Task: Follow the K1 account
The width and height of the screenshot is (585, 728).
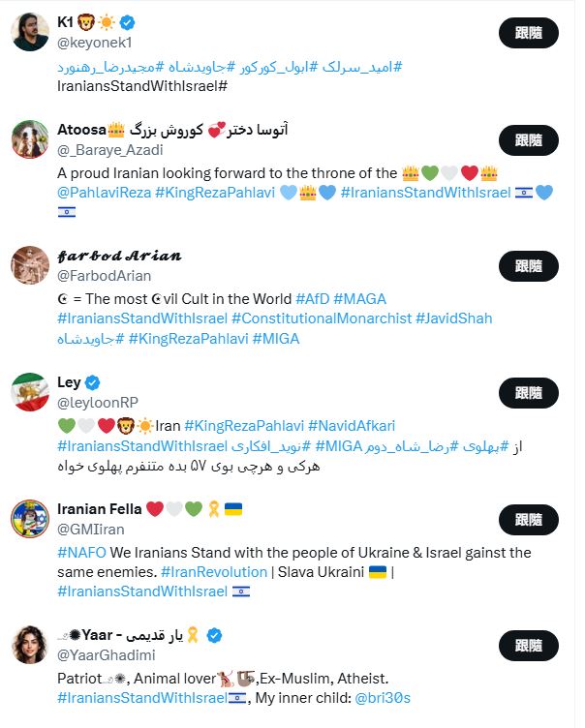Action: pos(529,33)
